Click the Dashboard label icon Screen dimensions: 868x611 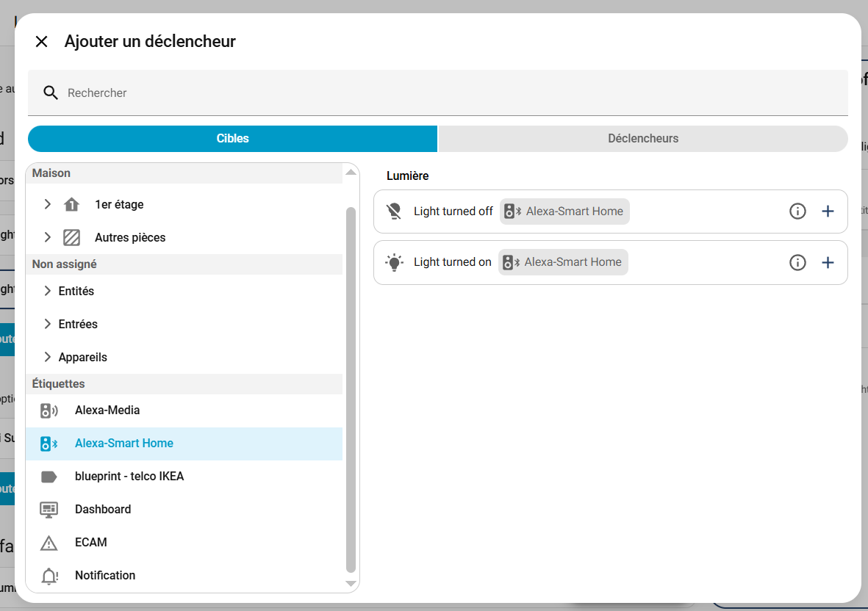49,510
